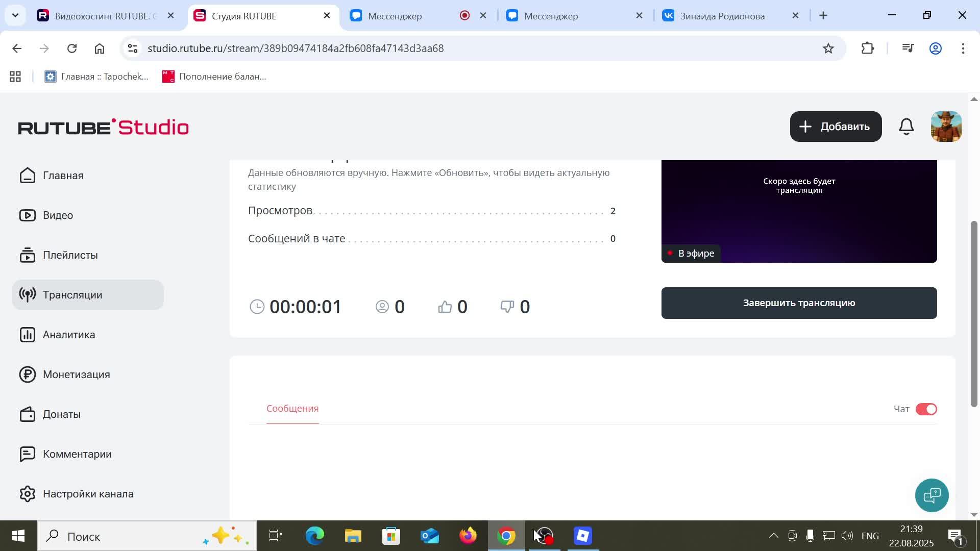
Task: Open the Видео section in sidebar
Action: pos(57,215)
